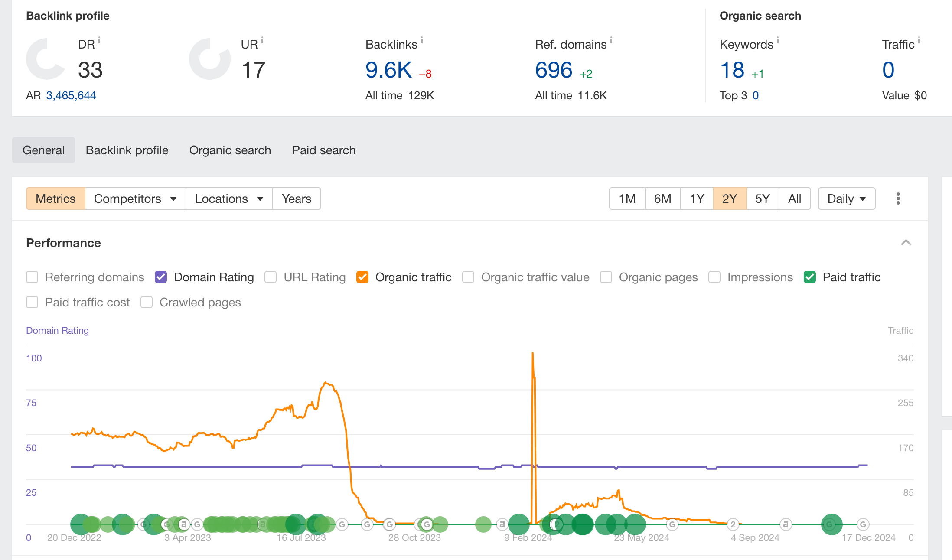Screen dimensions: 952x560
Task: Open the three-dot chart options menu
Action: pyautogui.click(x=898, y=199)
